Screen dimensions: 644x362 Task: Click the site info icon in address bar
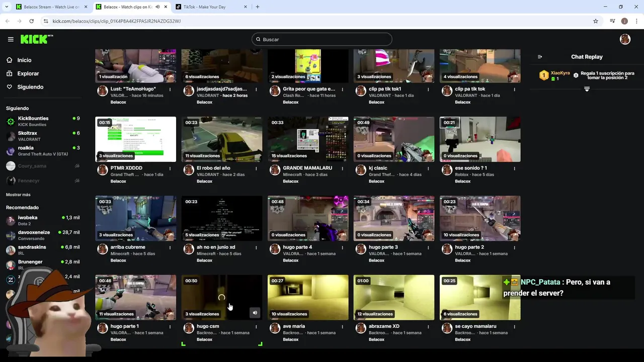[46, 21]
